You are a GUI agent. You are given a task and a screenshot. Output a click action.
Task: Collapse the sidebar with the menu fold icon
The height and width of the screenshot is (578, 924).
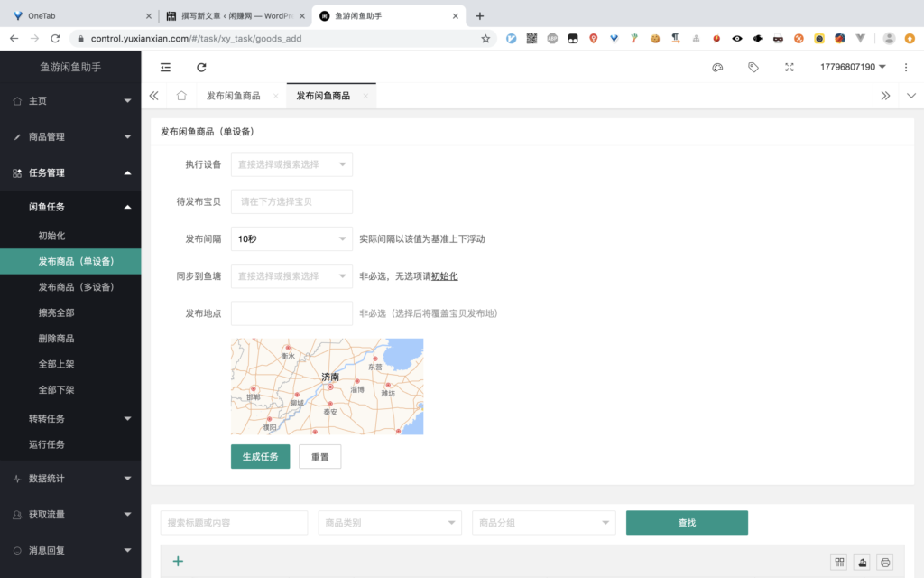point(165,67)
